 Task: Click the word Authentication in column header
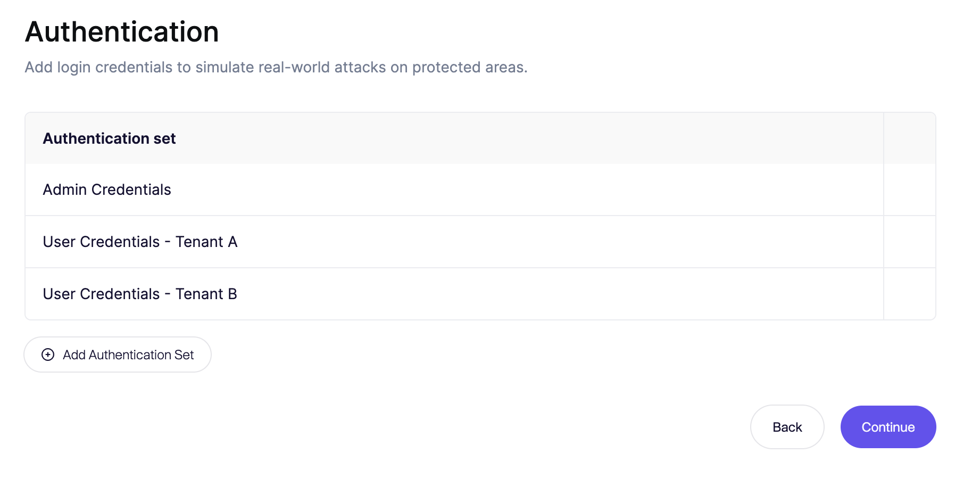[x=96, y=138]
